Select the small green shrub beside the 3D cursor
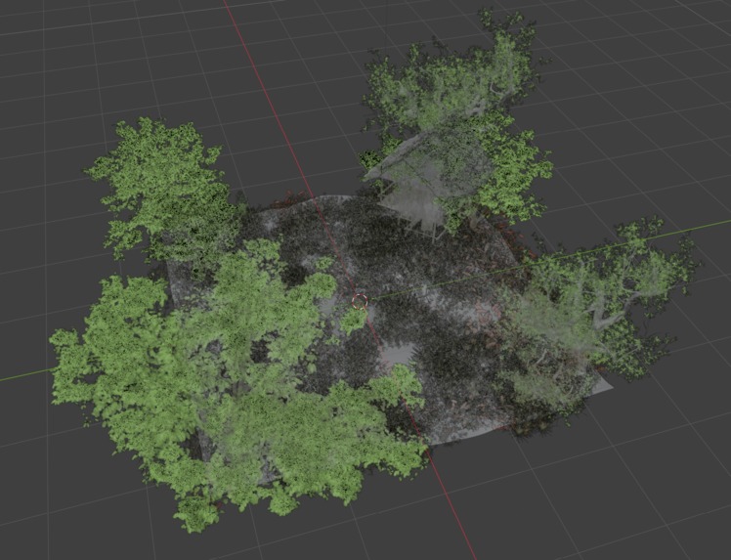This screenshot has height=560, width=731. 353,320
